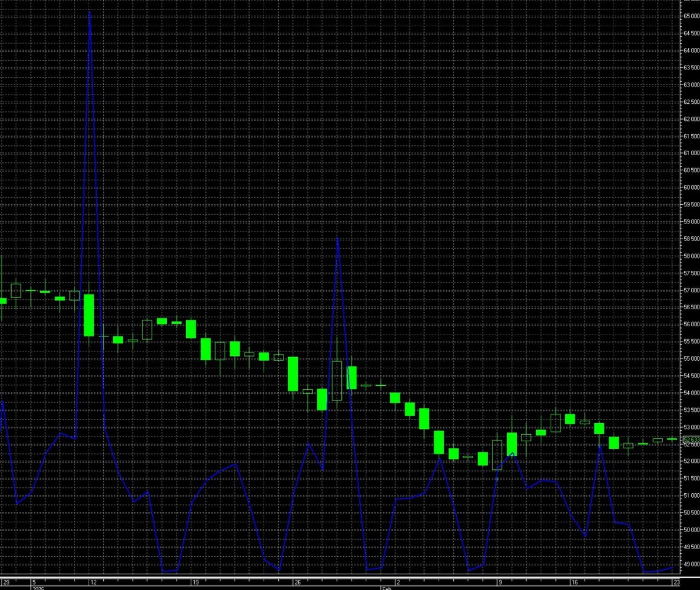Click the 64 500 price axis label
700x590 pixels.
point(691,33)
